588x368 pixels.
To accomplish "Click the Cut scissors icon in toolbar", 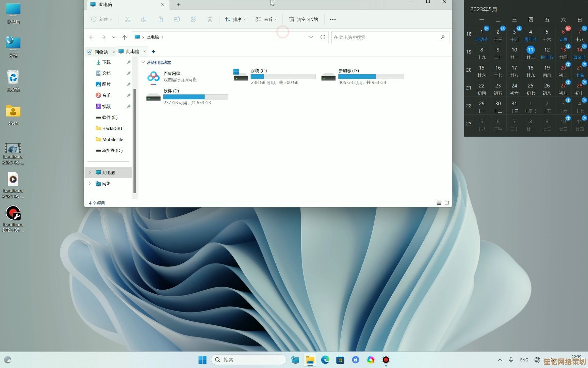I will point(127,19).
